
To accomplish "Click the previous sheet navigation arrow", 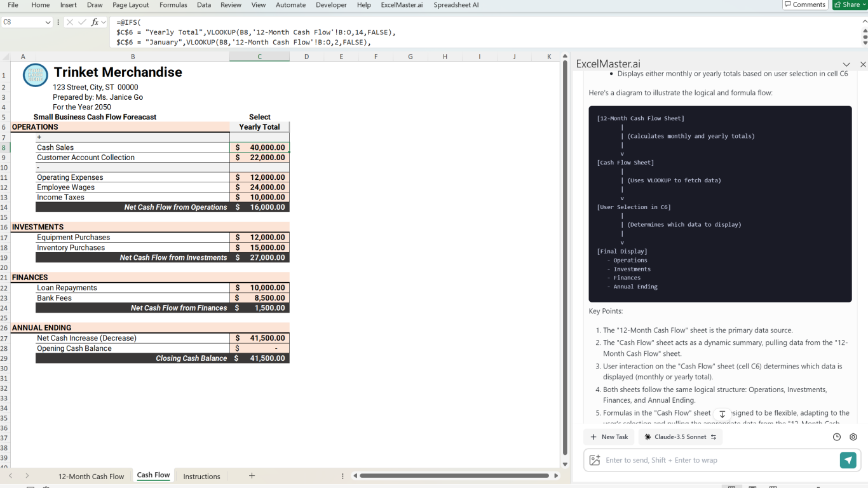I will tap(11, 476).
